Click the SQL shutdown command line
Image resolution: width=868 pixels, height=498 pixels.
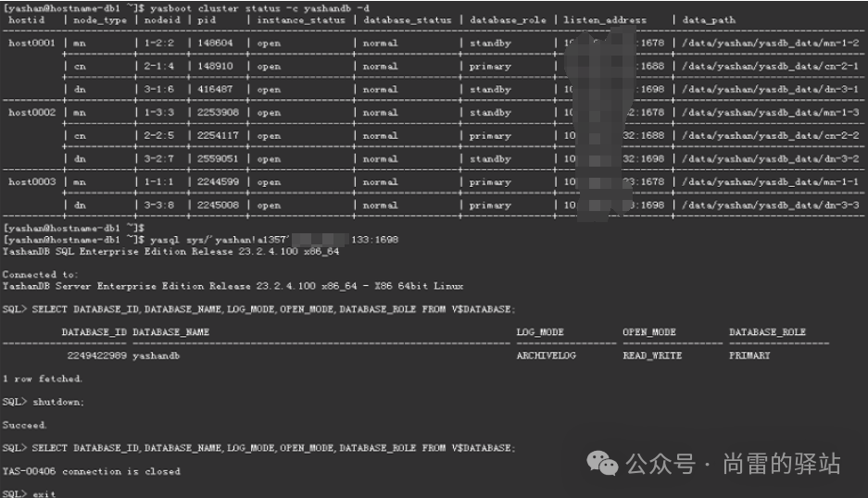44,402
